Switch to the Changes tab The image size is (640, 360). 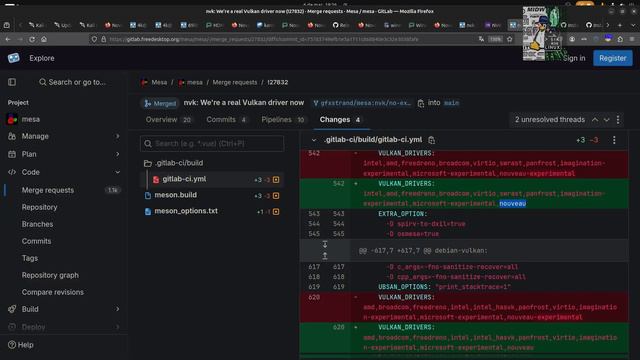click(340, 120)
